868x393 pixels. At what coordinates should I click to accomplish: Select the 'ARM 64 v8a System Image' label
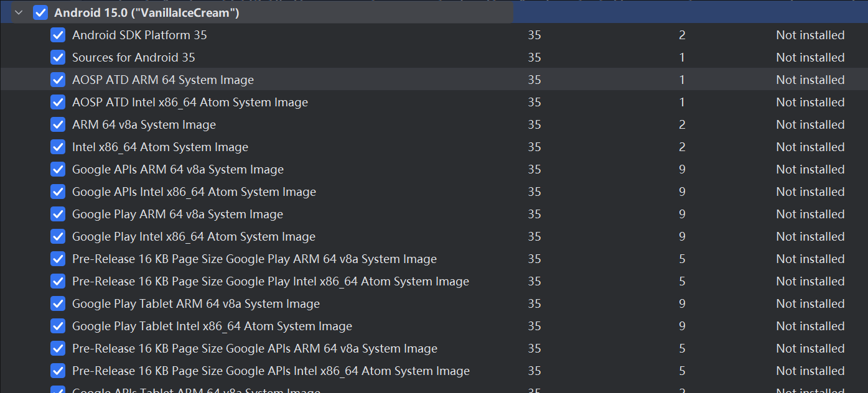click(144, 124)
